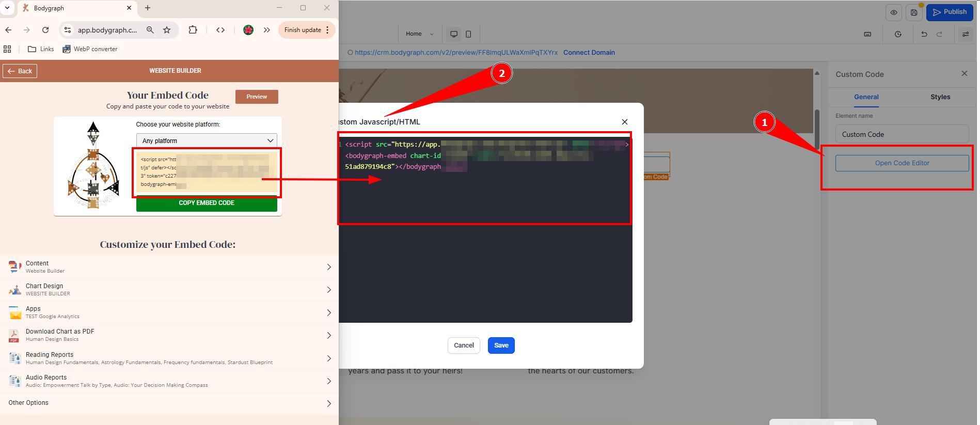Screen dimensions: 980x425
Task: Open version history clock icon
Action: (x=898, y=34)
